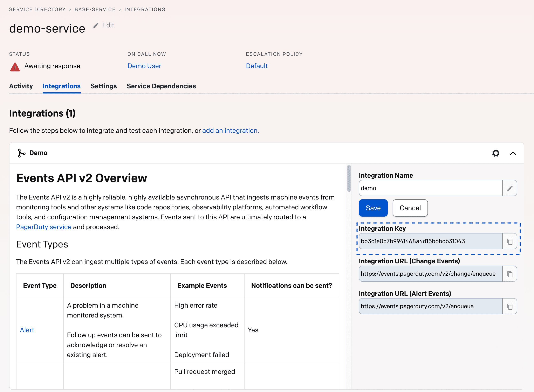
Task: Click the Deployment failed example text
Action: pyautogui.click(x=201, y=355)
